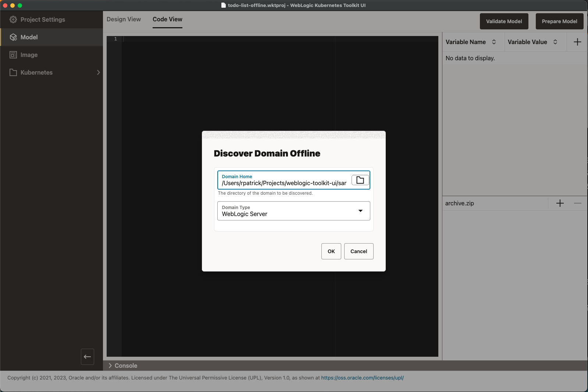Add archive entry with plus icon
This screenshot has height=392, width=588.
click(560, 203)
